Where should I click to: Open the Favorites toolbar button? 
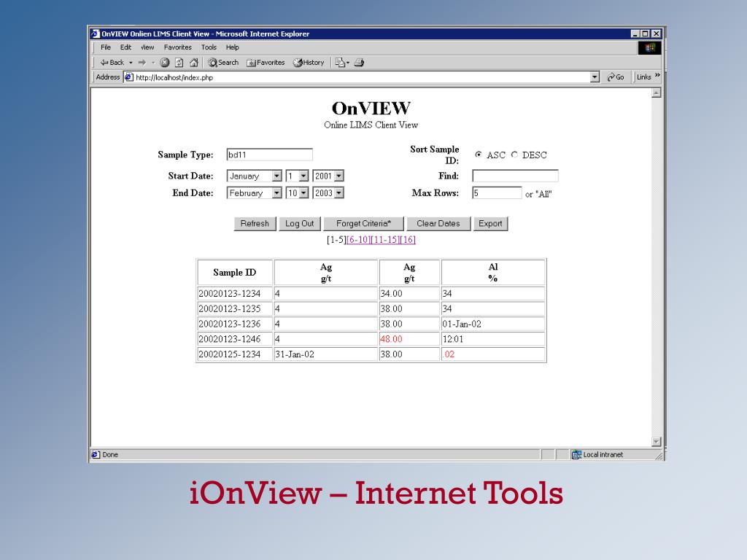(x=266, y=63)
